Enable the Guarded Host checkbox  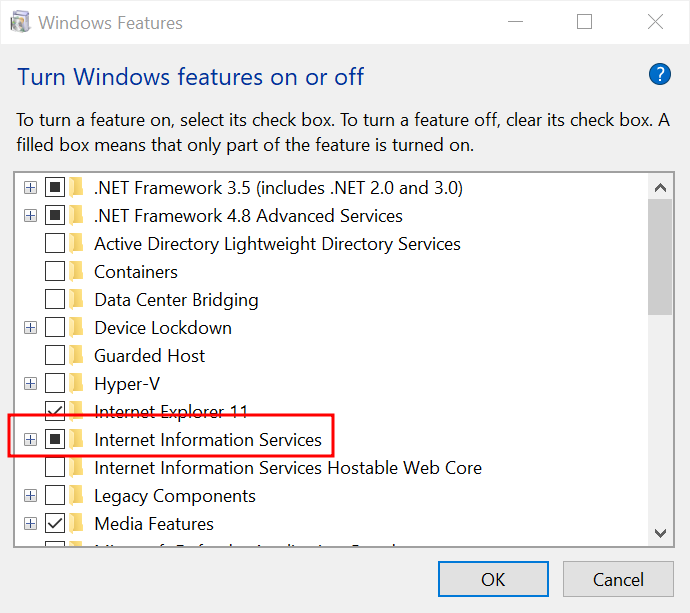coord(55,356)
